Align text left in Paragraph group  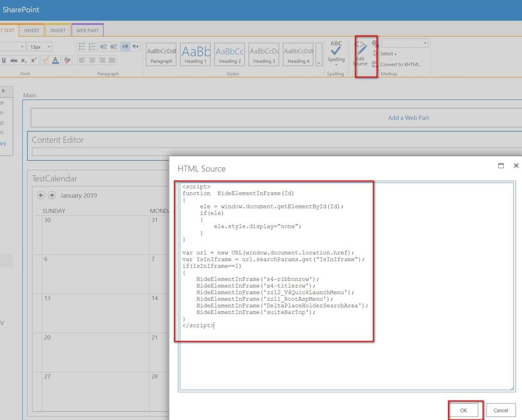pyautogui.click(x=82, y=60)
